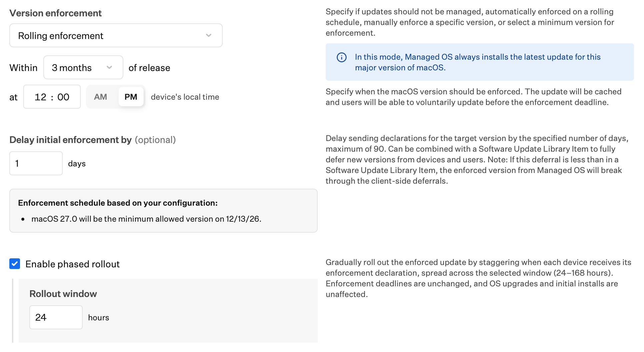Click the Version enforcement heading

(55, 13)
